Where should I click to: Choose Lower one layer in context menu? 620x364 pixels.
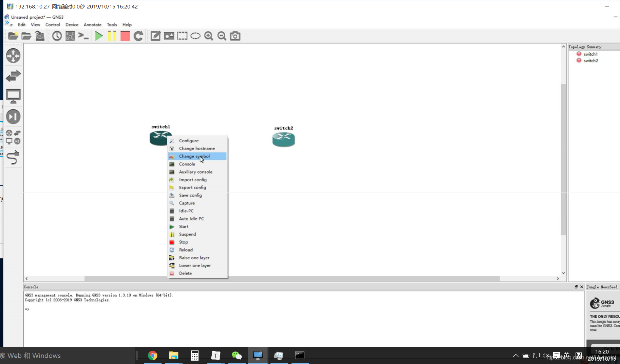click(197, 265)
